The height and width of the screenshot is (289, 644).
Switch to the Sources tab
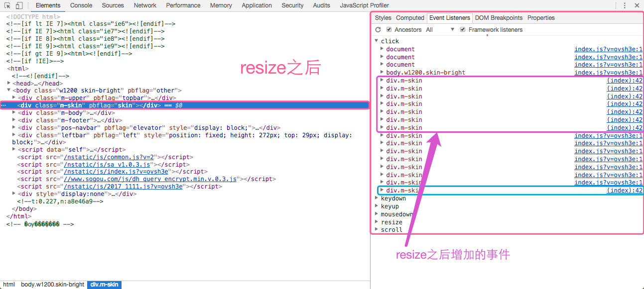(x=113, y=5)
